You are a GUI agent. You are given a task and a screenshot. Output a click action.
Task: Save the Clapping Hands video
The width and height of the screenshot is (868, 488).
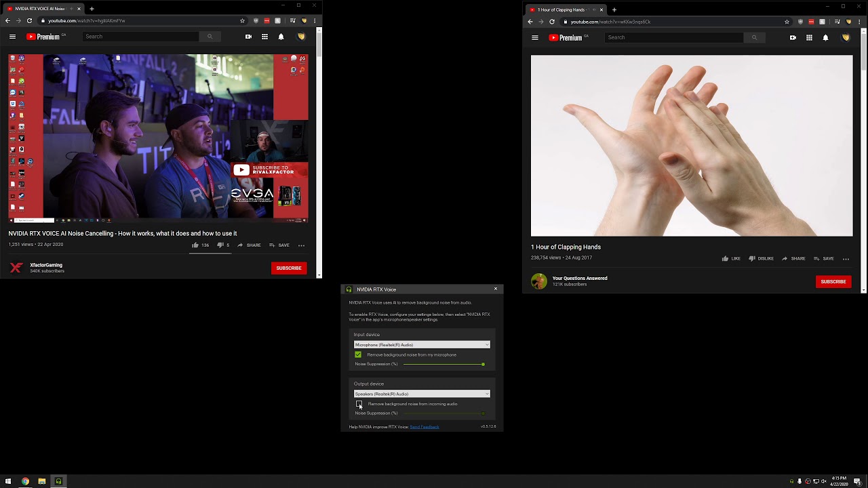pyautogui.click(x=824, y=258)
